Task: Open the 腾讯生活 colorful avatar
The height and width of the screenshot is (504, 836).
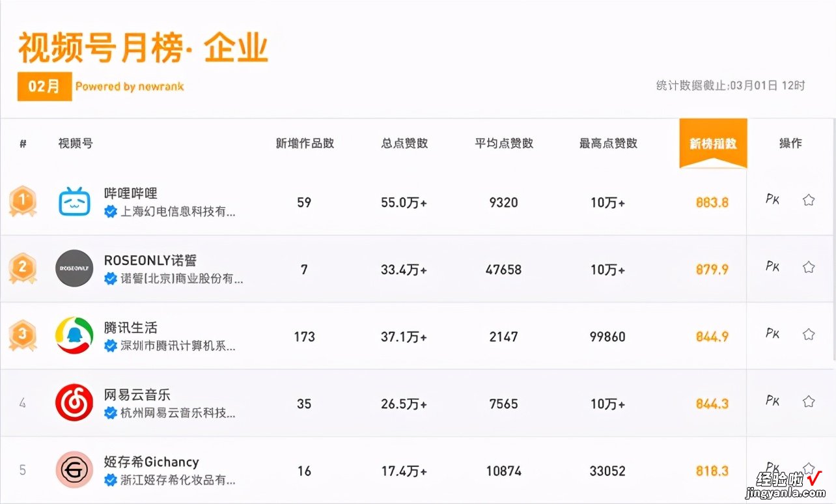Action: tap(74, 335)
